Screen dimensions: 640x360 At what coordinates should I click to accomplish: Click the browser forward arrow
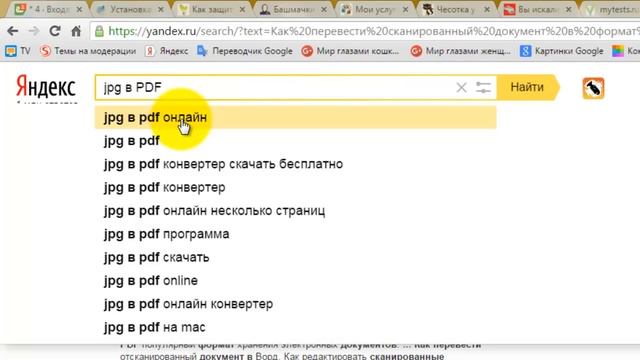33,31
